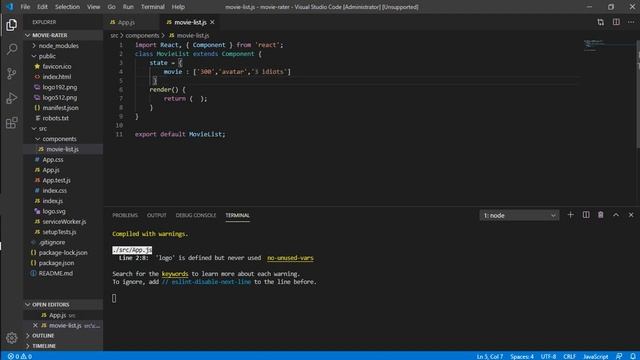This screenshot has height=360, width=640.
Task: Kill terminal with trash icon
Action: tap(601, 215)
